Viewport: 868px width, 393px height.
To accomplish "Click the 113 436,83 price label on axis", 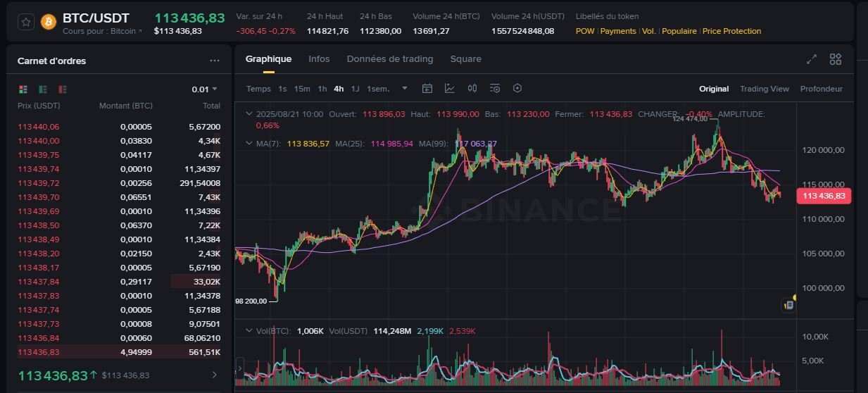I will [x=824, y=196].
